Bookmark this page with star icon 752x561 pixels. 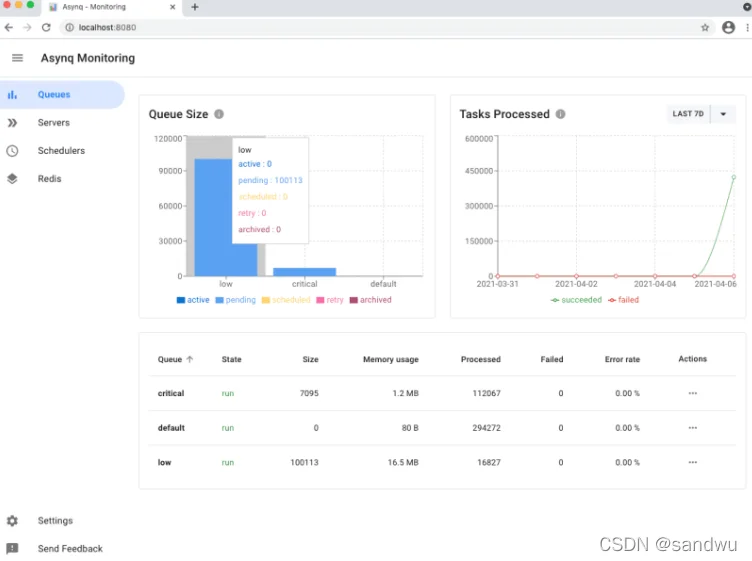(705, 27)
